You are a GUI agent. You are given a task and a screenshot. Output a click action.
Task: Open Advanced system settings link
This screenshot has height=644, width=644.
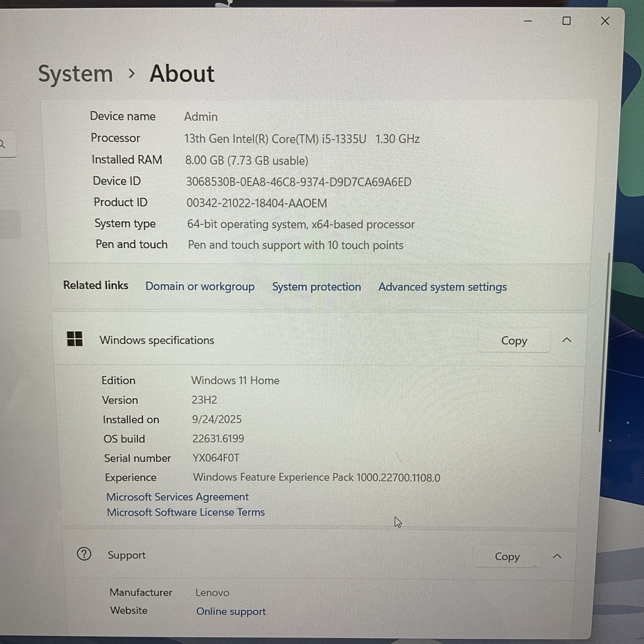pos(442,287)
